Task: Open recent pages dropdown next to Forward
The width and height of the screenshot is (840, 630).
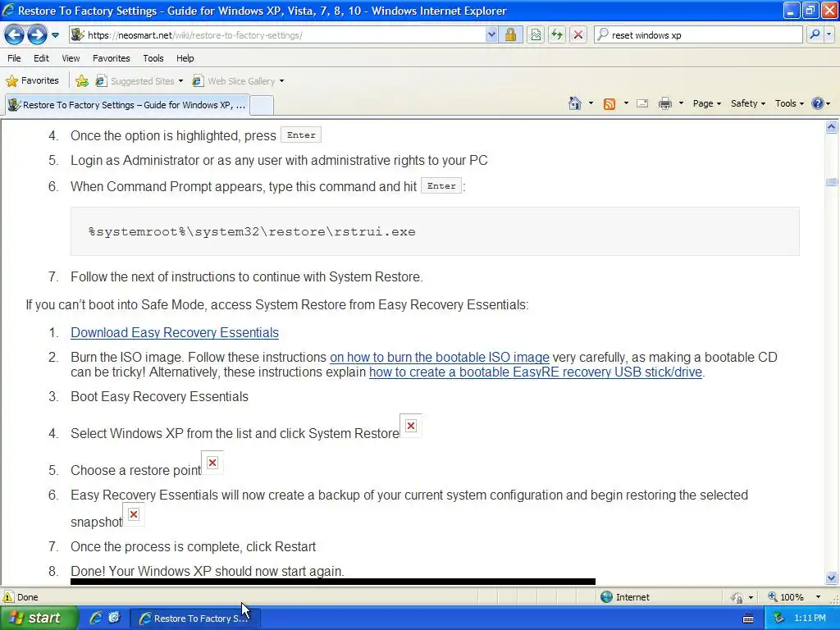Action: click(55, 36)
